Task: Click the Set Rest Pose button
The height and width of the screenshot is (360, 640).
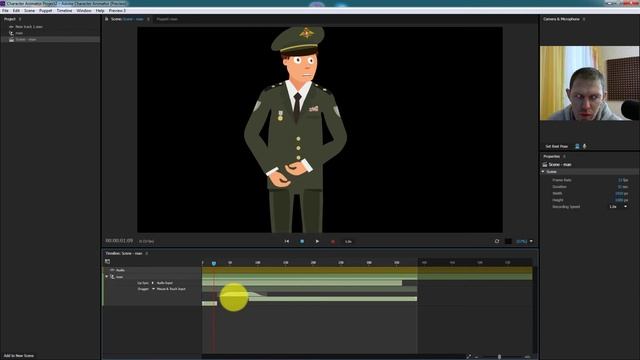Action: coord(557,146)
